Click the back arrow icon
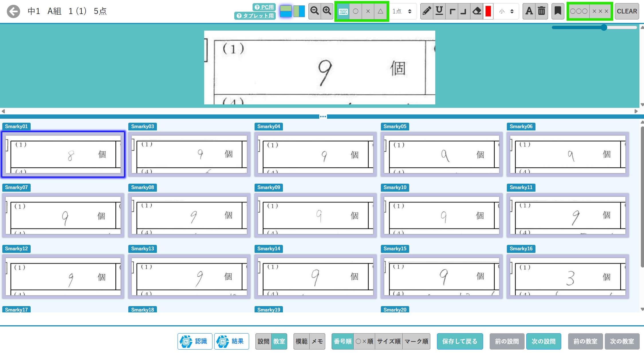The width and height of the screenshot is (644, 353). tap(13, 11)
